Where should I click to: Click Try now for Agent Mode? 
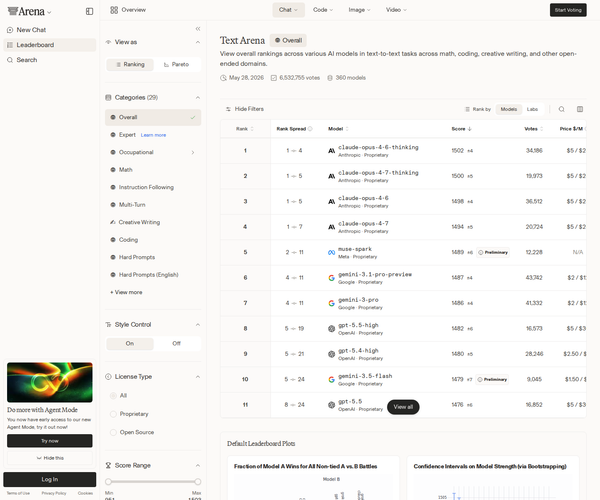(x=50, y=441)
